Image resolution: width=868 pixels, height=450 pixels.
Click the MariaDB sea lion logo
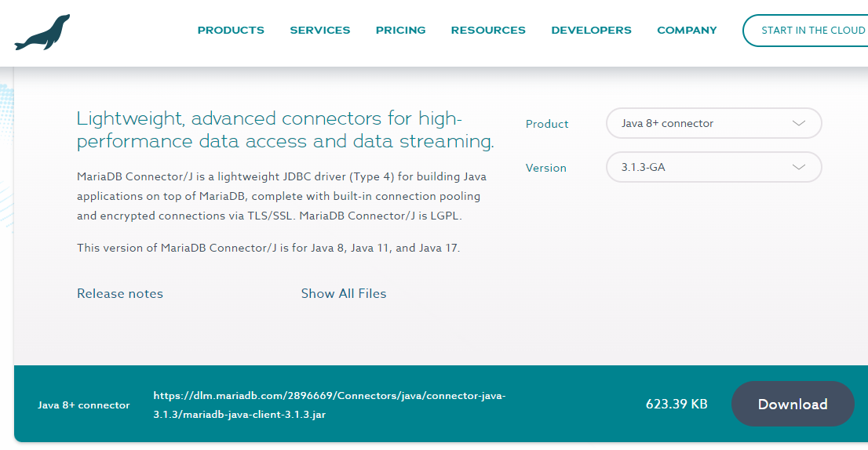(x=42, y=32)
